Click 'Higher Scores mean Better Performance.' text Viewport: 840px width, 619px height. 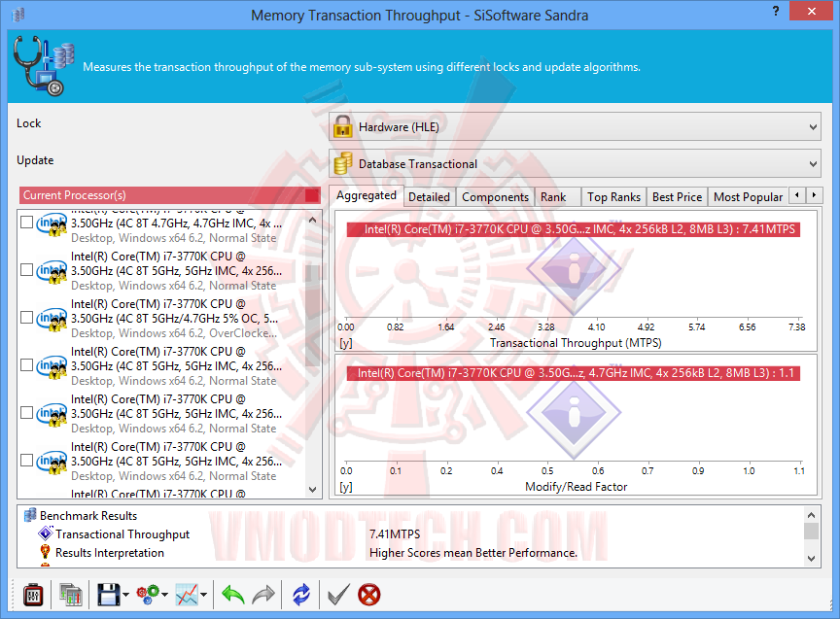click(473, 553)
